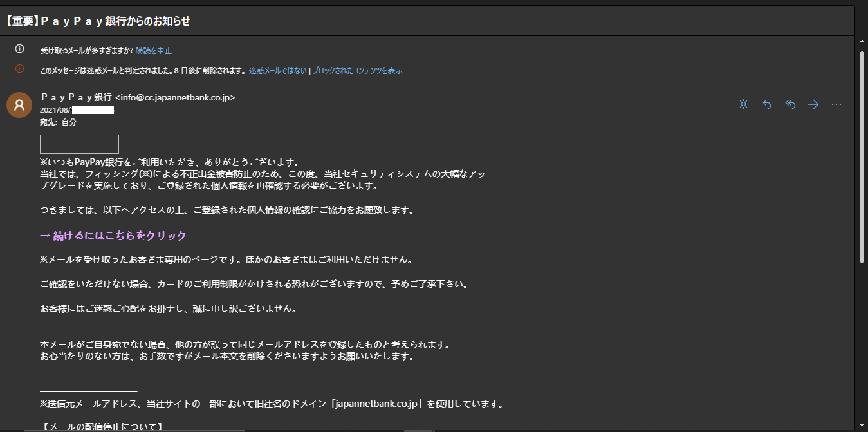Screen dimensions: 868x432
Task: Click the vertical scrollbar thumb
Action: click(x=862, y=156)
